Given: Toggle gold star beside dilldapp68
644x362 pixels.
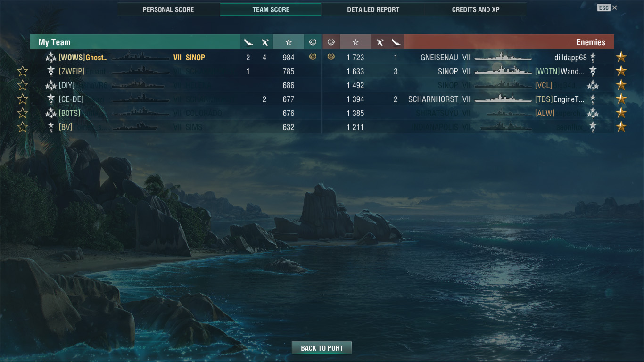Looking at the screenshot, I should (621, 57).
